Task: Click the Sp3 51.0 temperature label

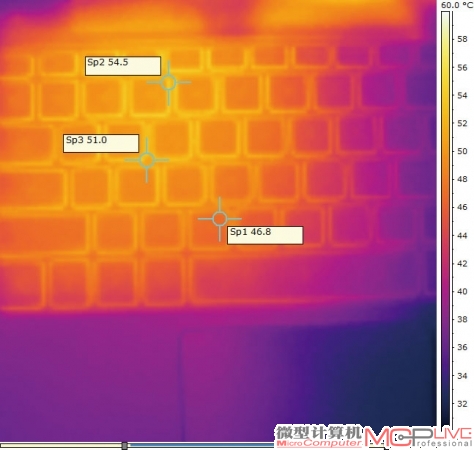Action: coord(101,144)
